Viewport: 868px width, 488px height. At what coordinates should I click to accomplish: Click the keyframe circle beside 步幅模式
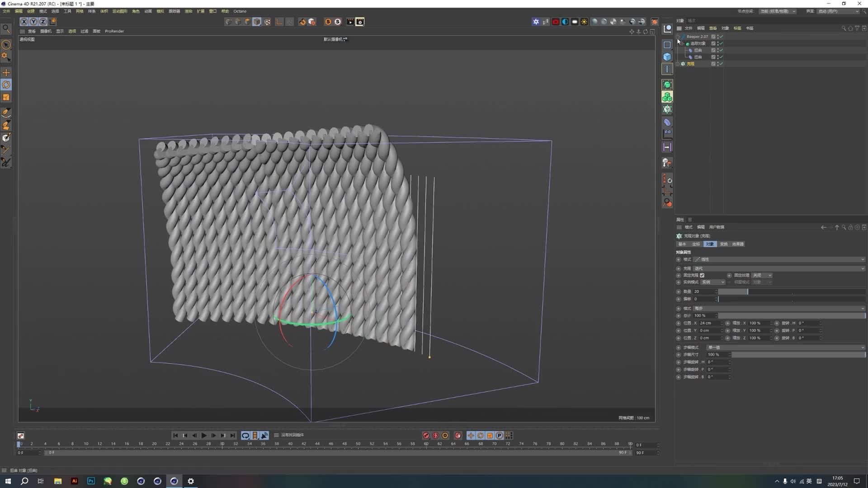click(679, 347)
